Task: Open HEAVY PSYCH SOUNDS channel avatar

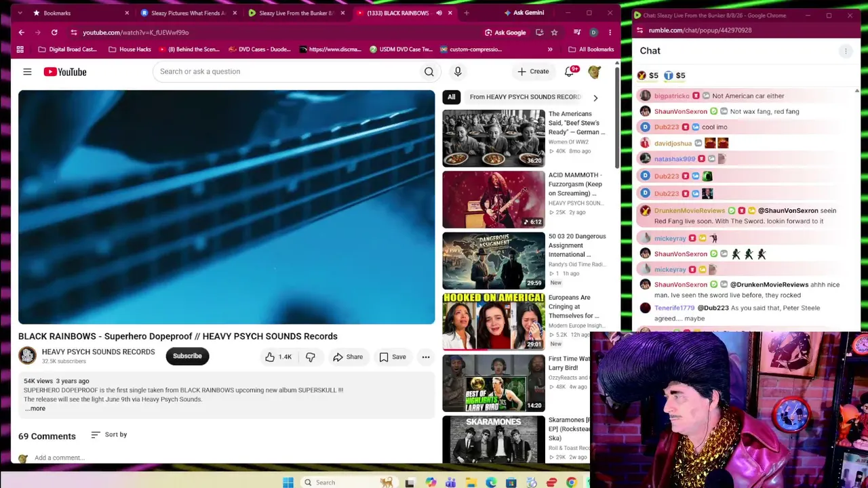Action: [27, 356]
